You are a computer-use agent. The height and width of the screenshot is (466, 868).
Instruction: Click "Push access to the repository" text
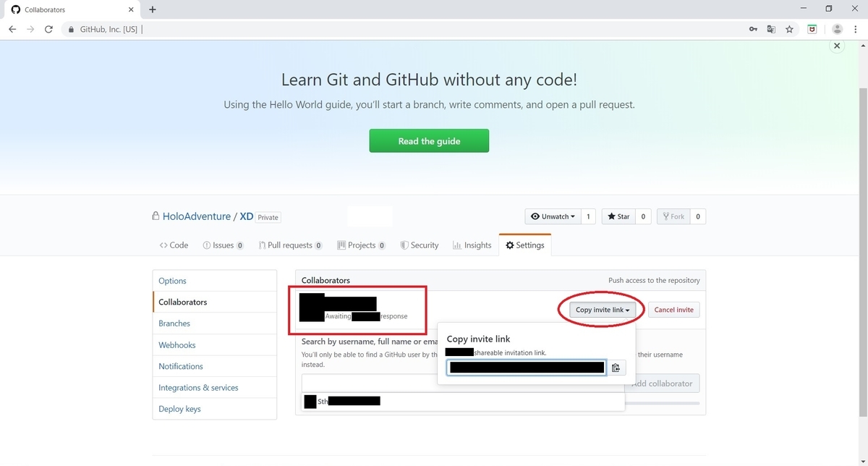[x=654, y=280]
